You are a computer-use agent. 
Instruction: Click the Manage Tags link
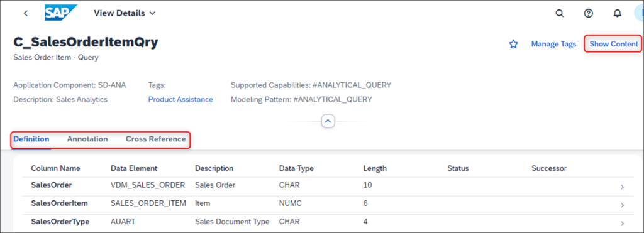point(553,44)
